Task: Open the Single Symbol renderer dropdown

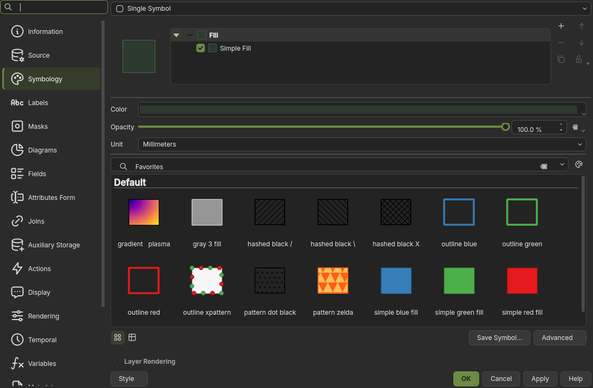Action: (x=350, y=8)
